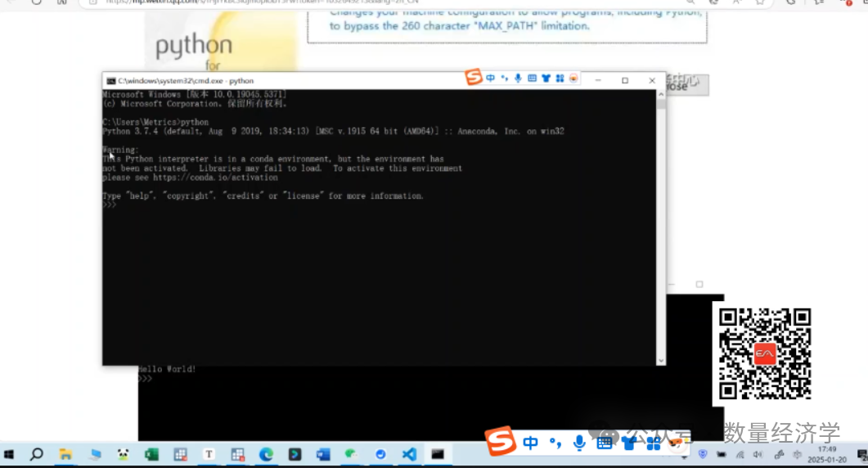Open the skin shirt icon on the cmd title bar Sogou toolbar
The width and height of the screenshot is (868, 468).
(546, 78)
